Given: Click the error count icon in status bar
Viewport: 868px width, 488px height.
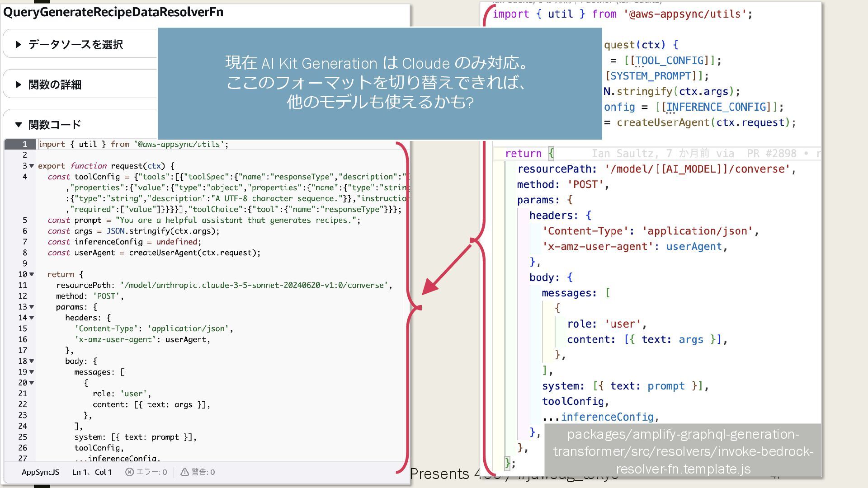Looking at the screenshot, I should coord(129,472).
